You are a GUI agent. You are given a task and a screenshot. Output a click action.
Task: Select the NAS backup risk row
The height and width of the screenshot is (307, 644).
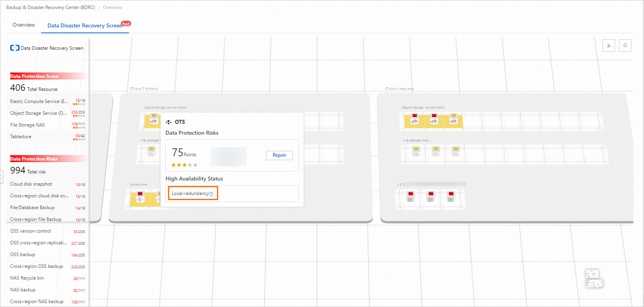pyautogui.click(x=47, y=290)
